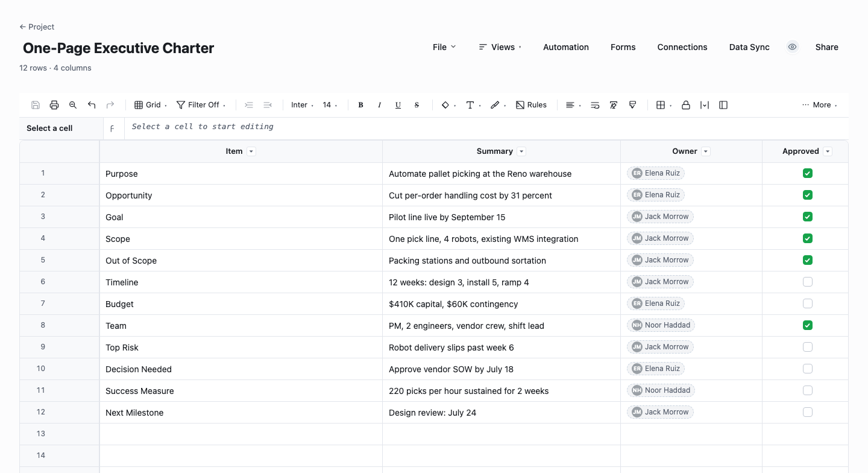Click the lock icon in toolbar
Screen dimensions: 868x473
tap(686, 105)
